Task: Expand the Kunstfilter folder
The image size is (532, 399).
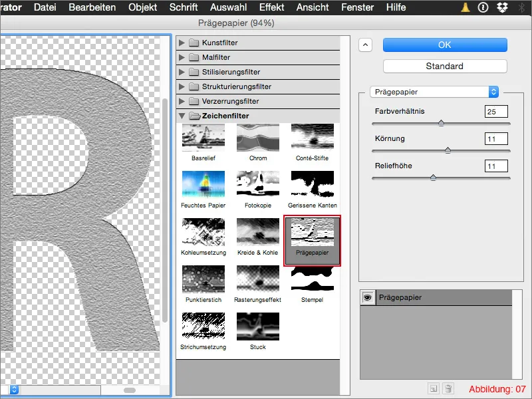Action: (x=182, y=43)
